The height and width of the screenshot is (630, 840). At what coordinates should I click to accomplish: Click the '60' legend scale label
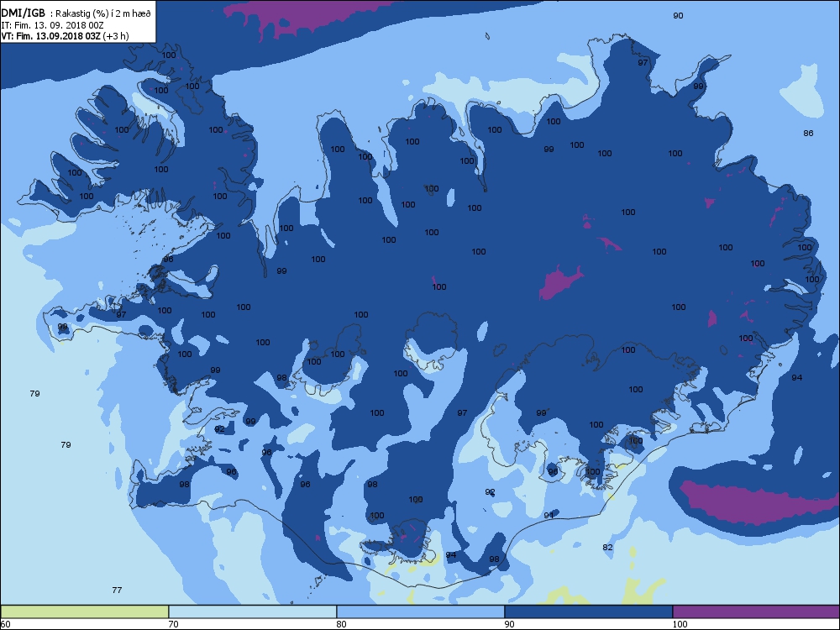pyautogui.click(x=5, y=624)
